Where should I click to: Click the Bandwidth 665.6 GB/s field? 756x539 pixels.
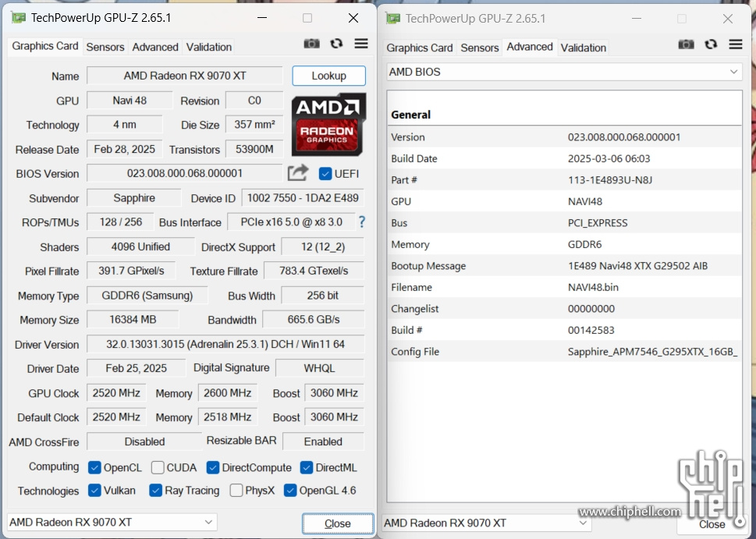point(314,320)
